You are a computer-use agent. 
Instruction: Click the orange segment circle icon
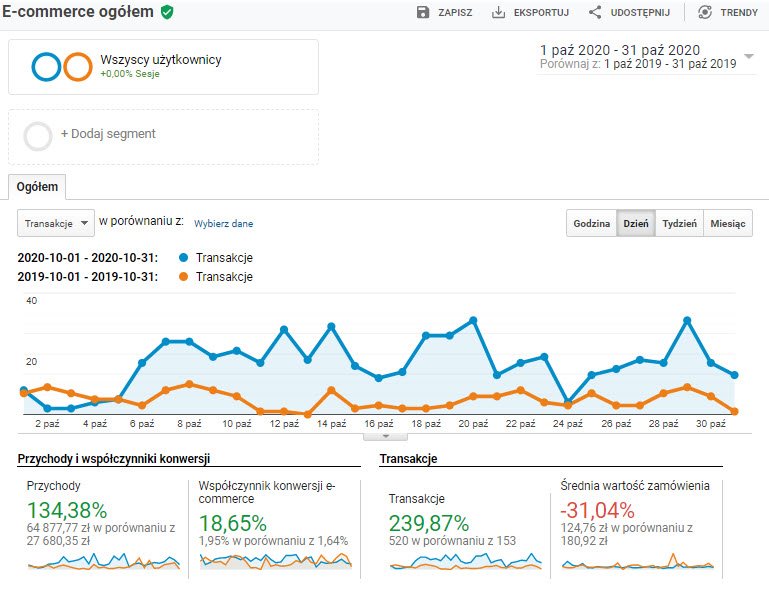pos(77,66)
